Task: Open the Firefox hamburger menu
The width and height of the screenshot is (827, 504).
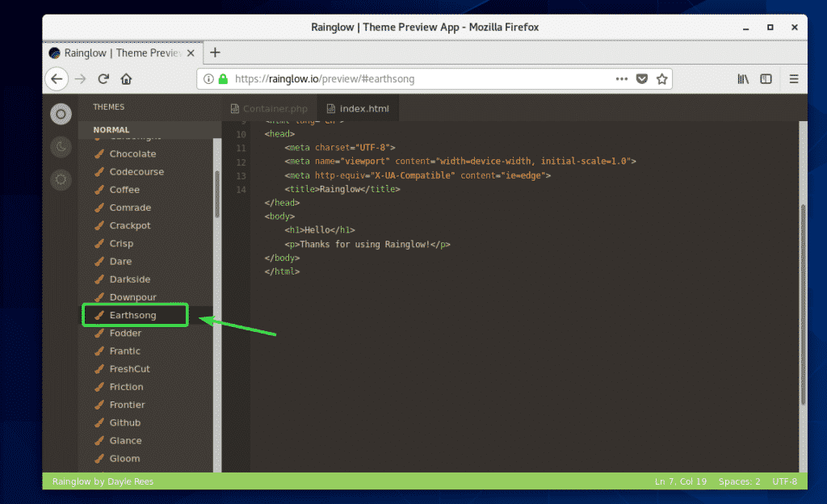Action: coord(794,79)
